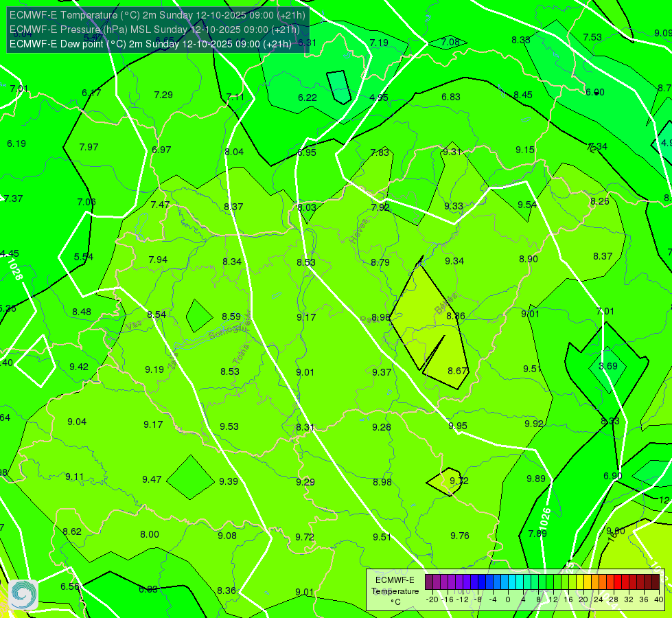672x618 pixels.
Task: Click the map value 8.59
Action: (x=231, y=317)
